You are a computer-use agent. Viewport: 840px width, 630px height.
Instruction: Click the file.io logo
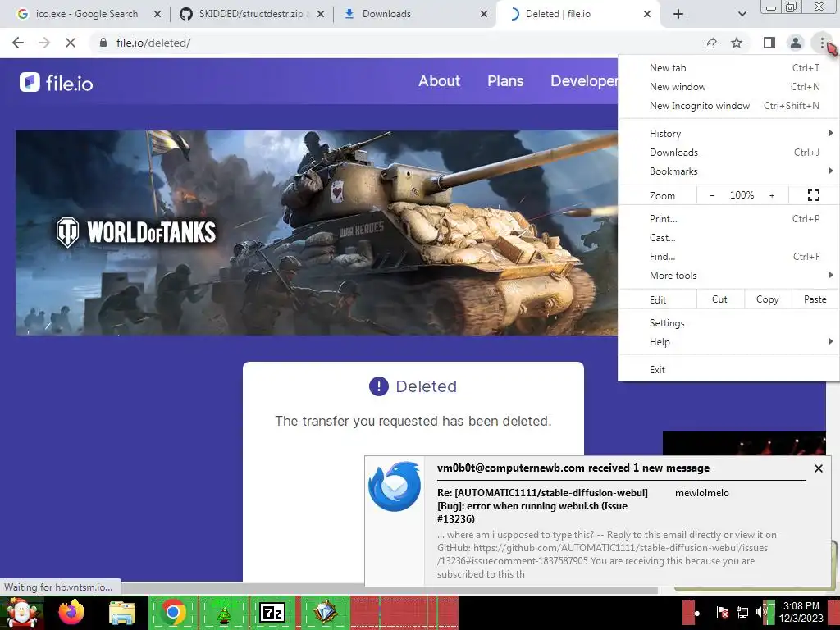click(x=57, y=83)
